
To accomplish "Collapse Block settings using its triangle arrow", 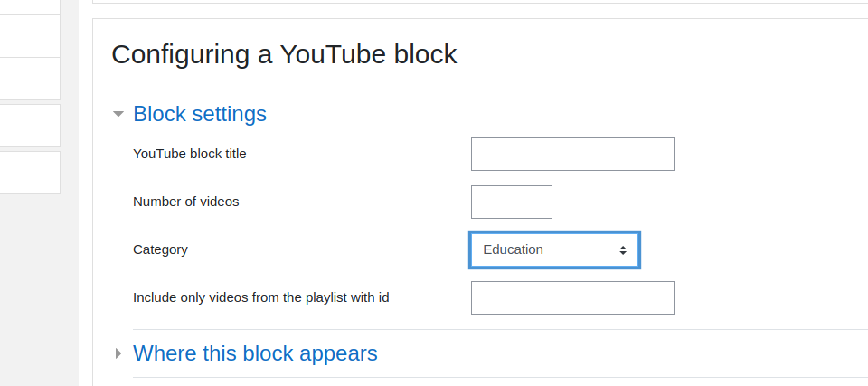I will pos(118,114).
